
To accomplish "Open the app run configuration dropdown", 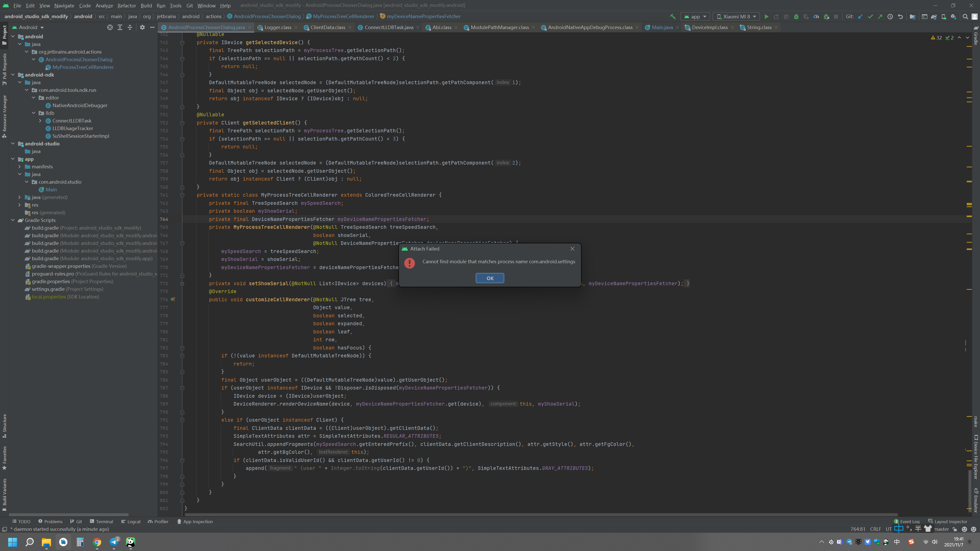I will (x=695, y=16).
